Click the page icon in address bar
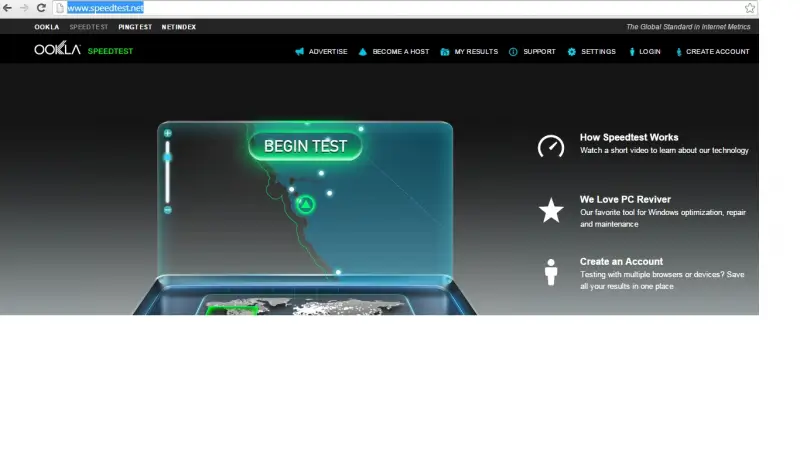 (60, 8)
